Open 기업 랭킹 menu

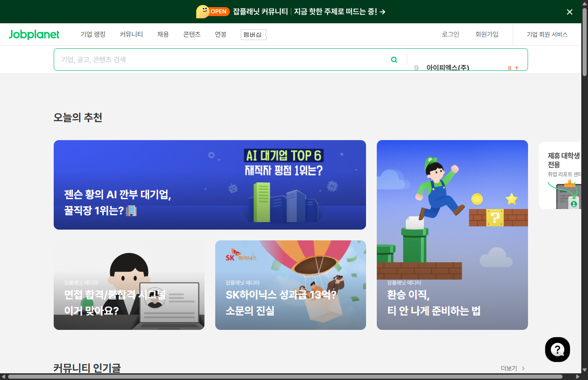click(x=93, y=34)
